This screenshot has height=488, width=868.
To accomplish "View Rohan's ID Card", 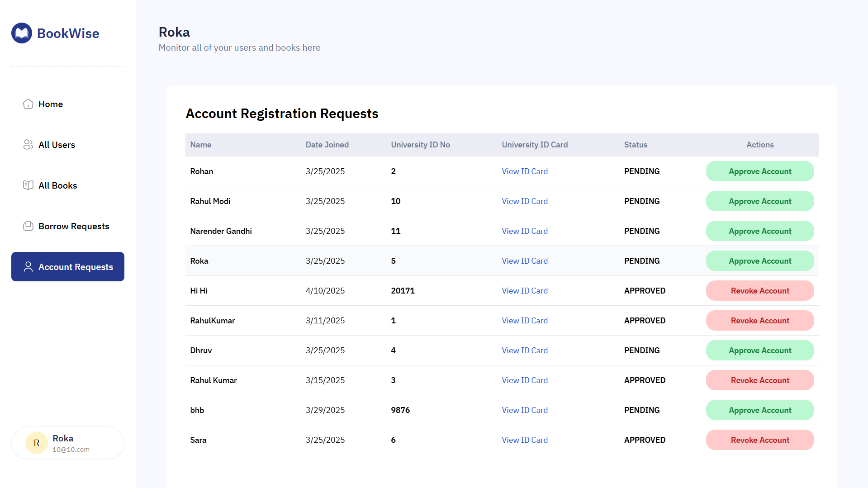I will point(524,171).
